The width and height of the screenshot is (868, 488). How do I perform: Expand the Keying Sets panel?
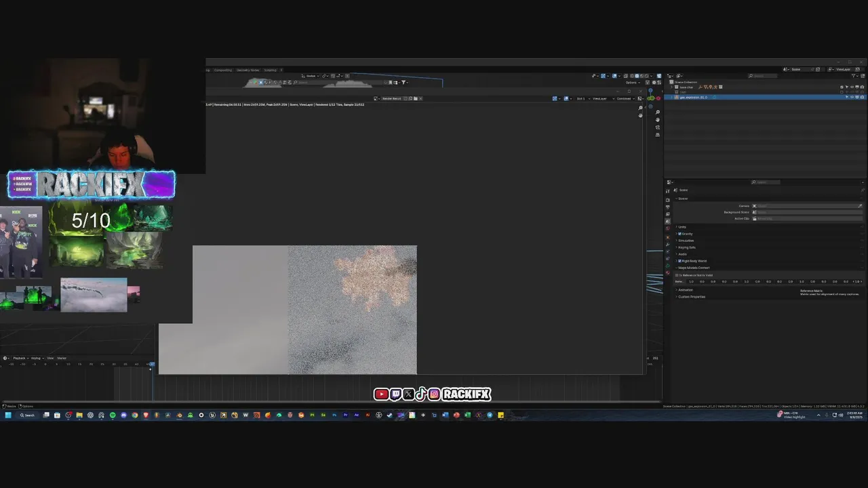(686, 247)
